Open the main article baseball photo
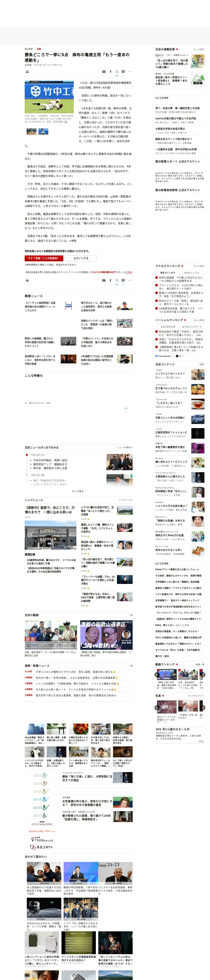This screenshot has height=980, width=210. [49, 97]
